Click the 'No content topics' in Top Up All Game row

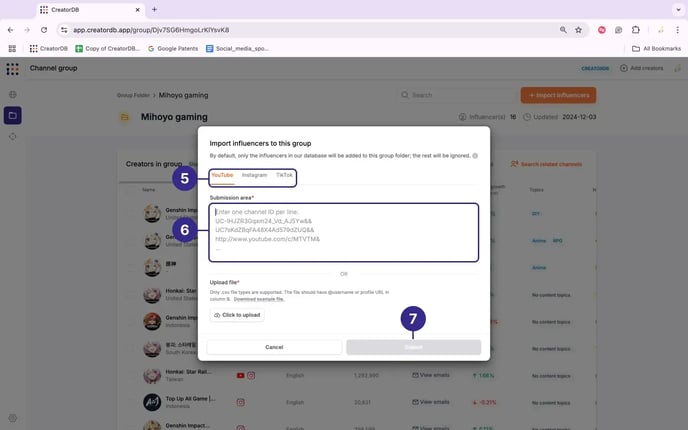(551, 403)
